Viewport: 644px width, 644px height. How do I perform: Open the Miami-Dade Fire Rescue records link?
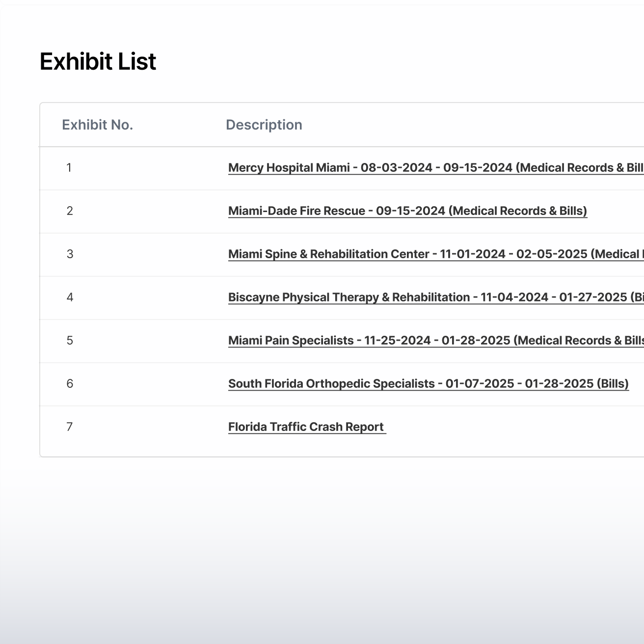(407, 211)
